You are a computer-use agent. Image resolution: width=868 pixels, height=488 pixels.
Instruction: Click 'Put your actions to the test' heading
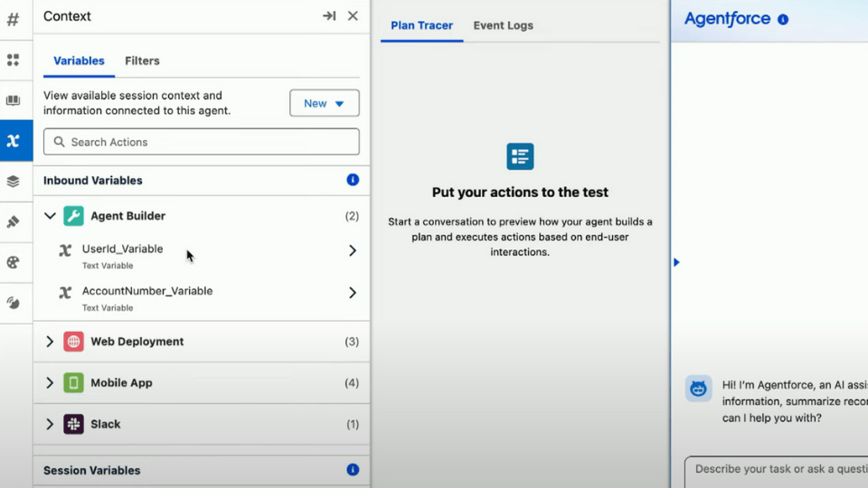[x=520, y=192]
